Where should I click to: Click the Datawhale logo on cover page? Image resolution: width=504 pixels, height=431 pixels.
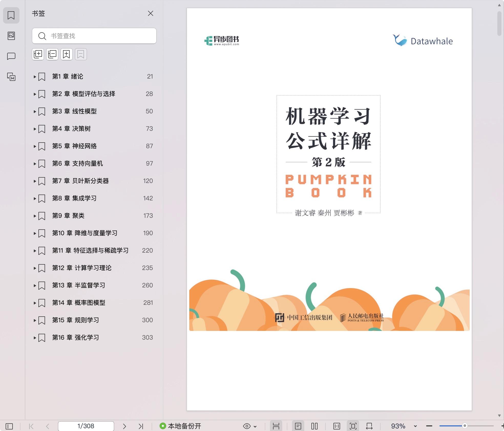click(x=423, y=41)
